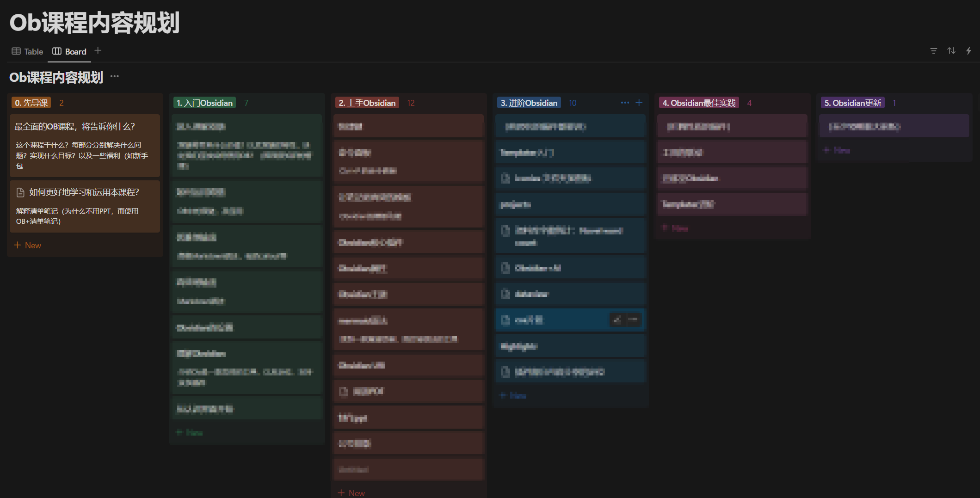Add New card in 3. 进阶Obsidian column
Screen dimensions: 980x498
click(513, 395)
